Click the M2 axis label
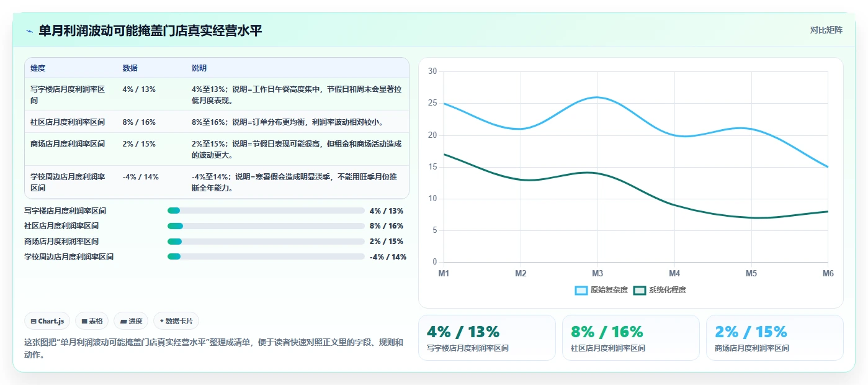Viewport: 868px width, 385px height. click(x=521, y=273)
